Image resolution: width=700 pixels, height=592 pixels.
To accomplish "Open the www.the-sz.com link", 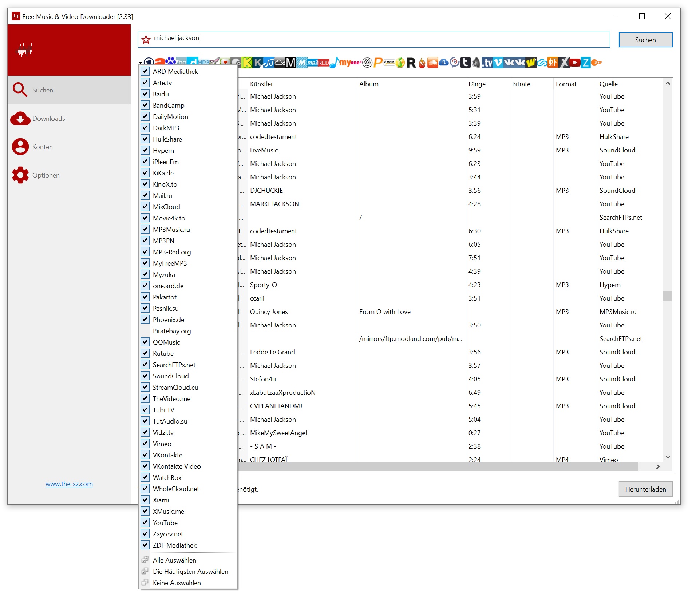I will [x=69, y=484].
